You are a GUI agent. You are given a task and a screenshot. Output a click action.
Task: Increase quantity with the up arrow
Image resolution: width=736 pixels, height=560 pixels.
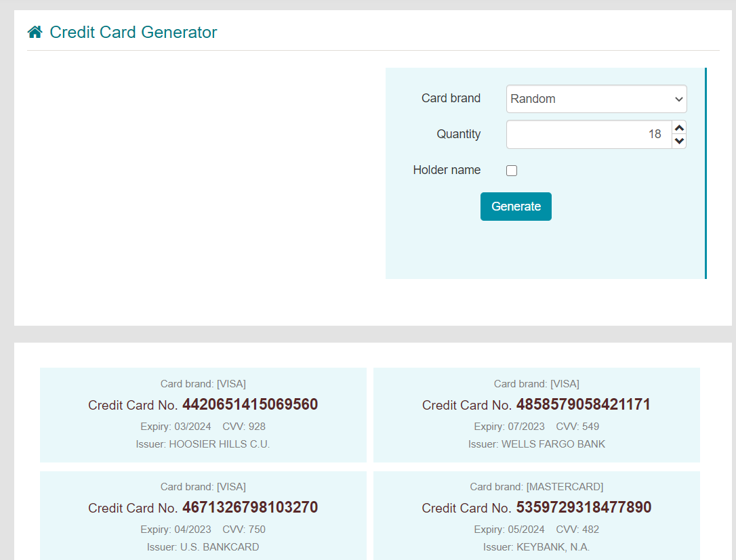679,127
